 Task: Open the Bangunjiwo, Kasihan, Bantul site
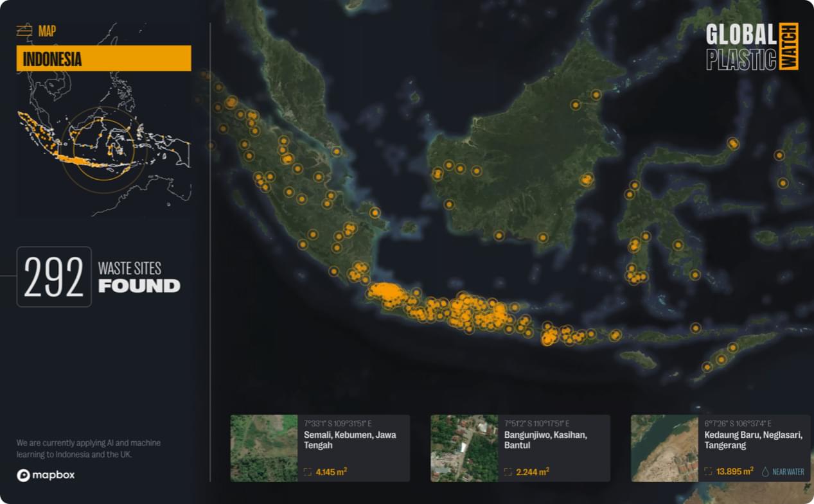[x=545, y=440]
